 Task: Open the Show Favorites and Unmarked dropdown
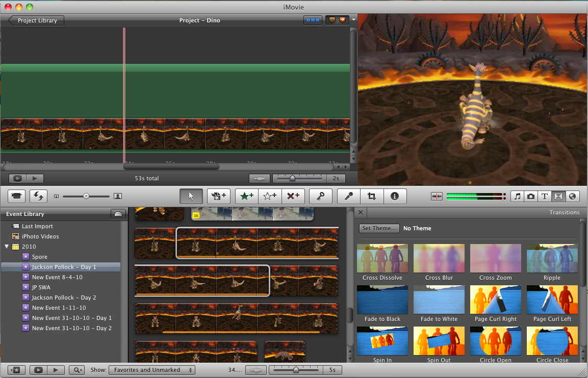tap(152, 370)
